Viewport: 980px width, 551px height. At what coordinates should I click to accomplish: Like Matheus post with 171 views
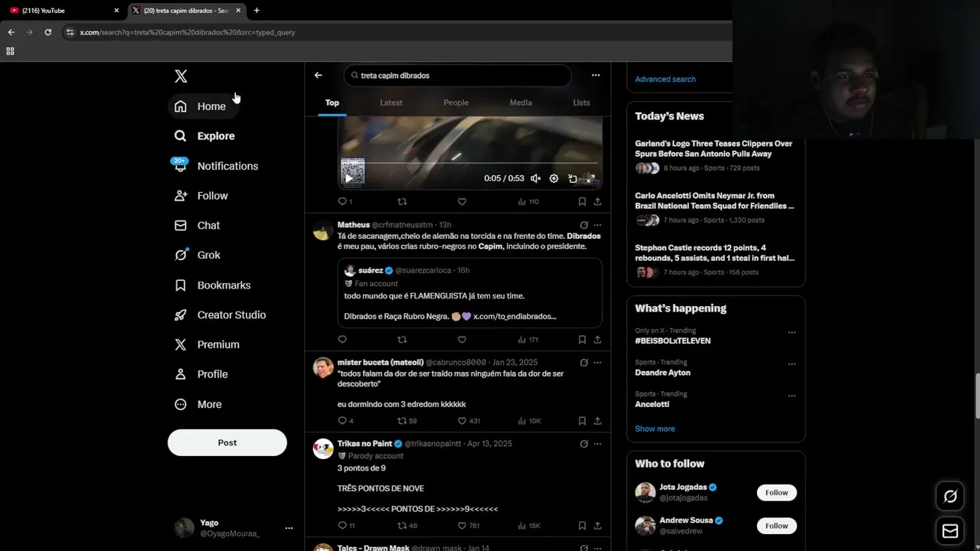[462, 340]
